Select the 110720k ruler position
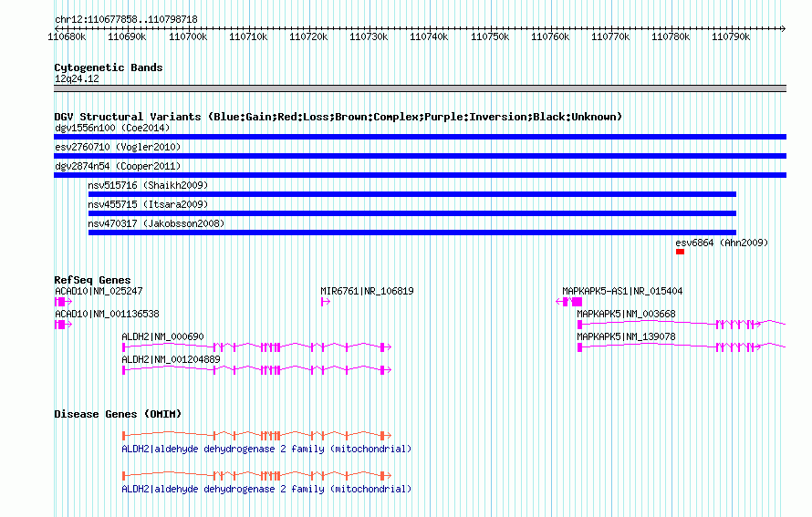The image size is (812, 517). click(x=308, y=36)
